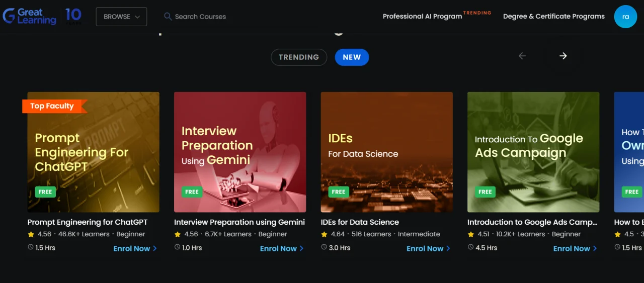The image size is (644, 283).
Task: Click the 4.64 rating value
Action: point(338,234)
